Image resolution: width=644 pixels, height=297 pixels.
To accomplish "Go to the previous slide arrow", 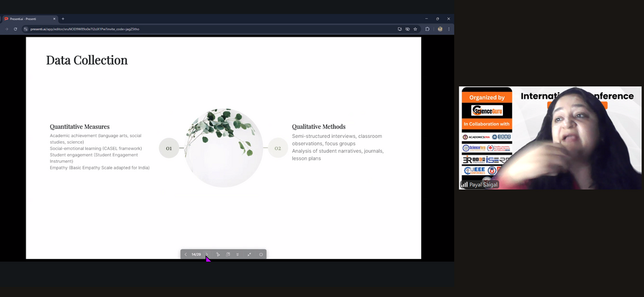I will (185, 254).
